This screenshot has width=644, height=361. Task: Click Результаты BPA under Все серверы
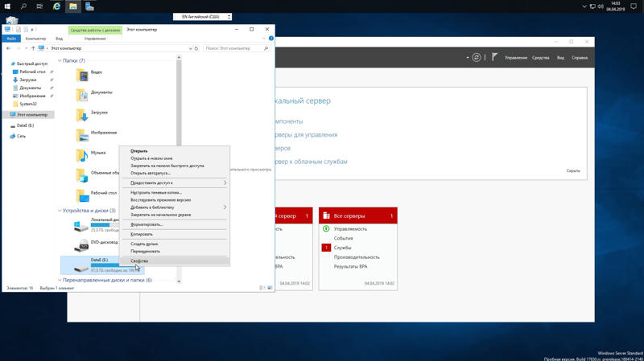tap(350, 267)
